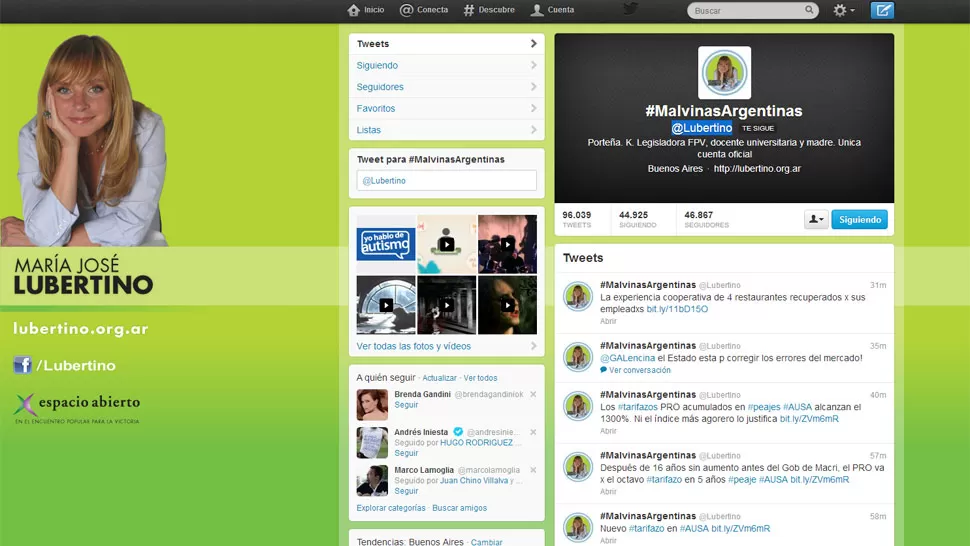Viewport: 970px width, 546px height.
Task: Click the compose new tweet icon
Action: (x=882, y=10)
